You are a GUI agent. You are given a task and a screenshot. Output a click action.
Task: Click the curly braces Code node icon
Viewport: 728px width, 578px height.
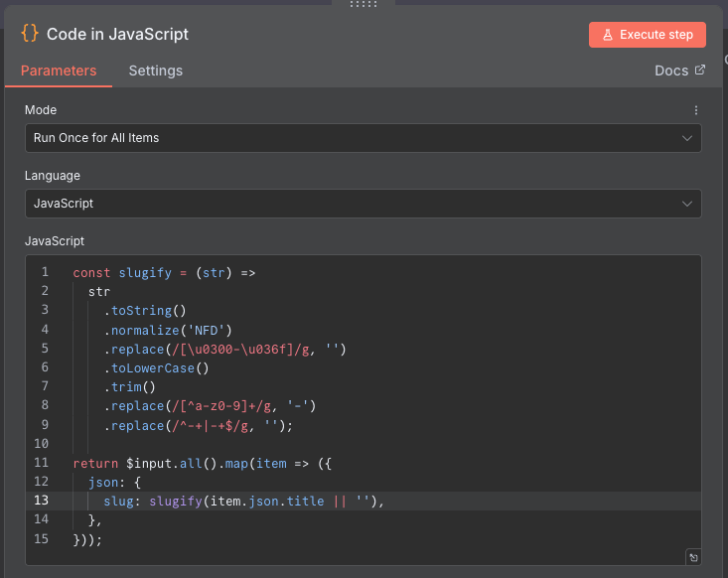(x=30, y=34)
